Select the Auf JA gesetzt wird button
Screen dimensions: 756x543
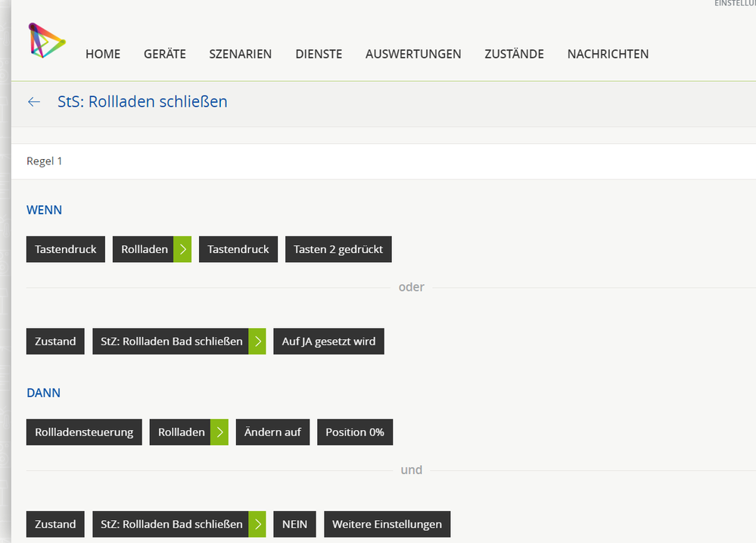(328, 342)
